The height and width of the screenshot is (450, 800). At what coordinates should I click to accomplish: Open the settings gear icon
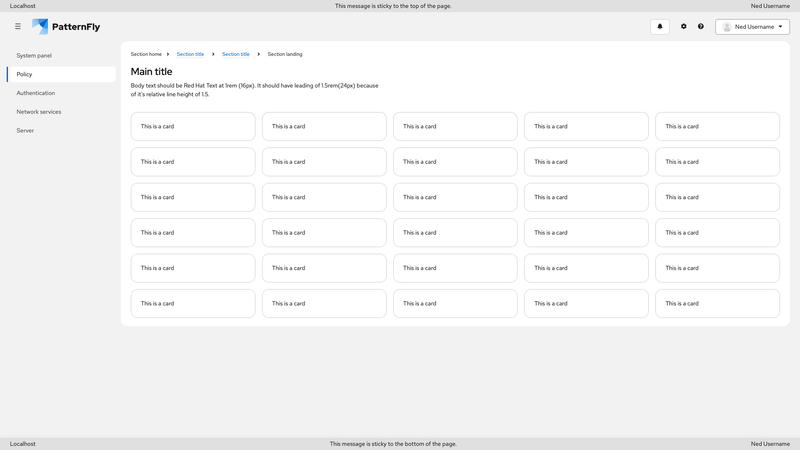[x=684, y=27]
